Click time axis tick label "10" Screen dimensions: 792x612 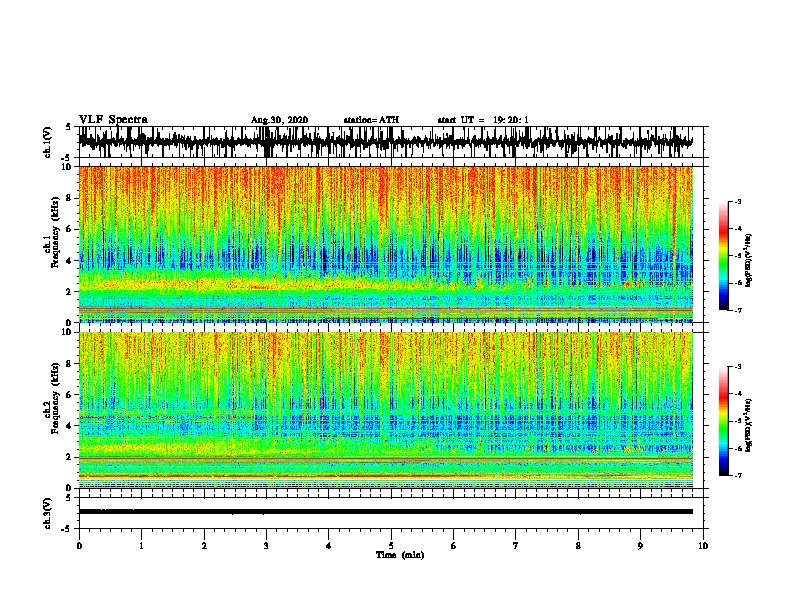[703, 546]
